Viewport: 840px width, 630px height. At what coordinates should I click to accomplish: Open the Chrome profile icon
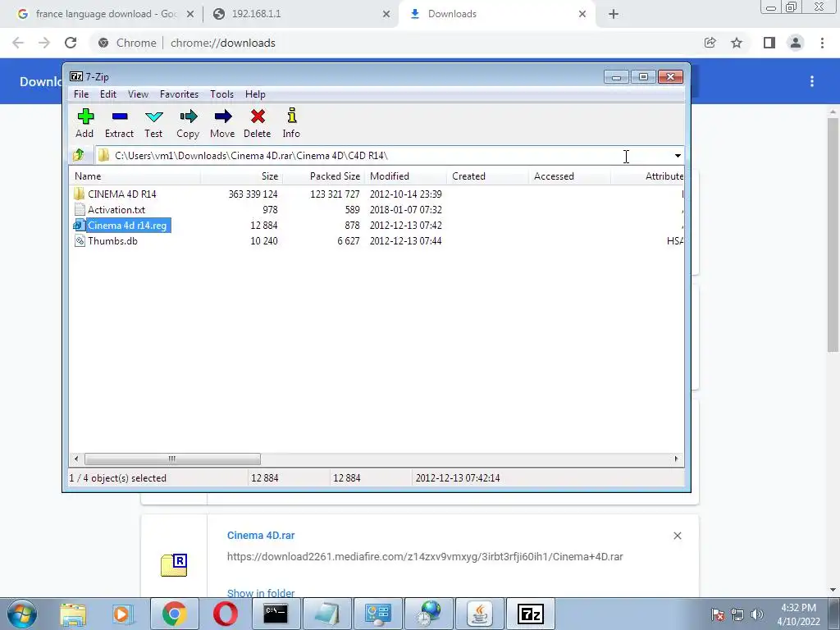click(796, 43)
